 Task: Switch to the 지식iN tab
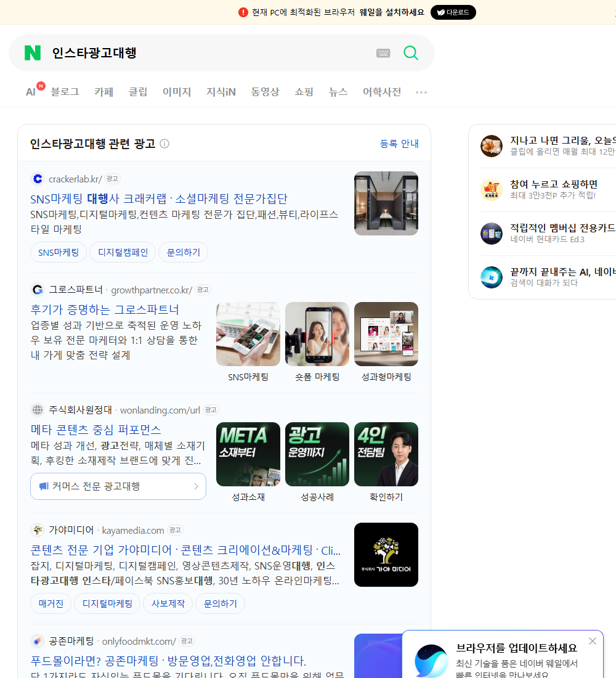pyautogui.click(x=221, y=92)
